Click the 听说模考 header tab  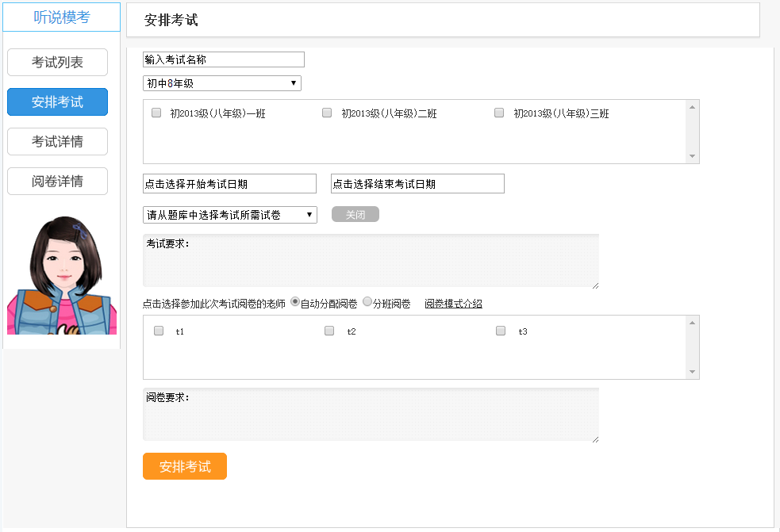click(62, 17)
